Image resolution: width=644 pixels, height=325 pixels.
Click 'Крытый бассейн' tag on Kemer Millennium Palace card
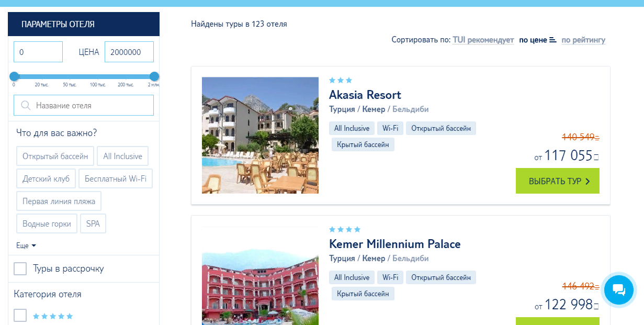pyautogui.click(x=363, y=294)
